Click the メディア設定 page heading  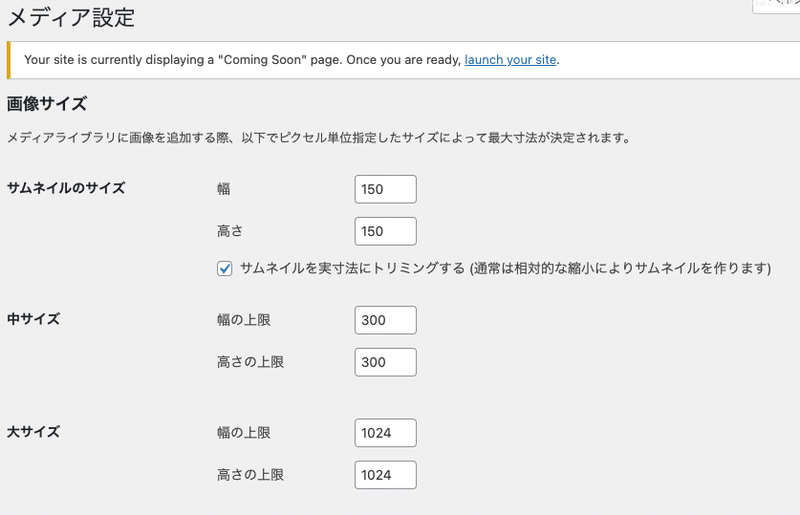point(71,17)
